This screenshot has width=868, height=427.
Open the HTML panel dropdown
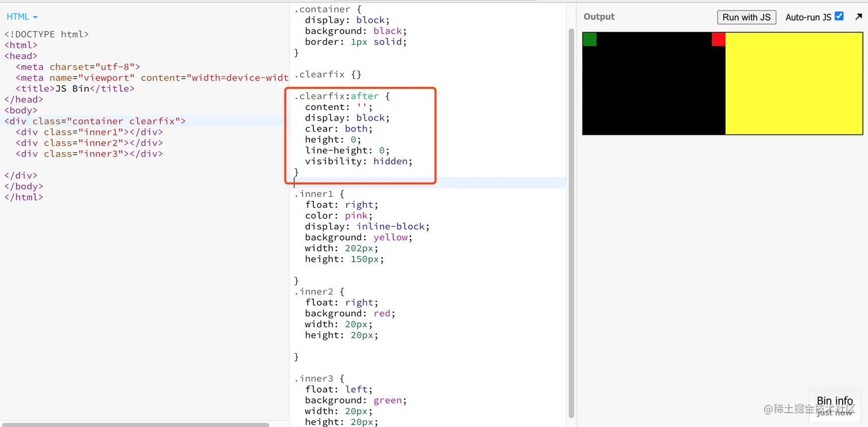22,17
